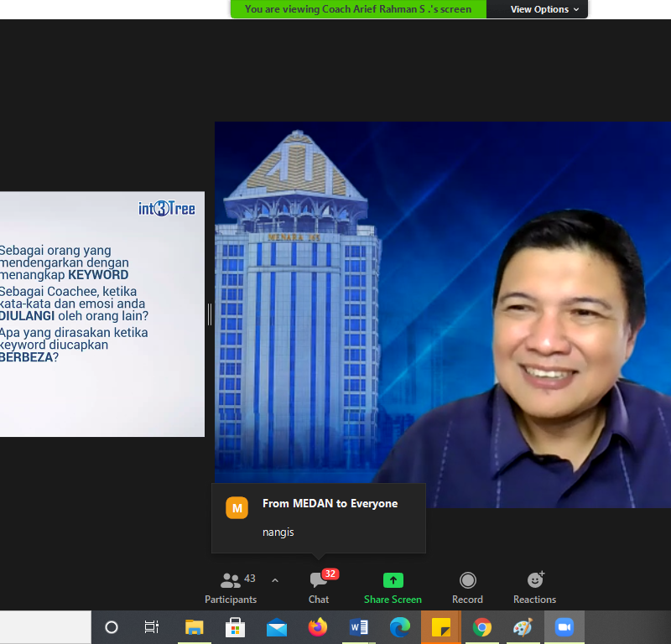The image size is (671, 644).
Task: Open the View Options dropdown
Action: (544, 9)
